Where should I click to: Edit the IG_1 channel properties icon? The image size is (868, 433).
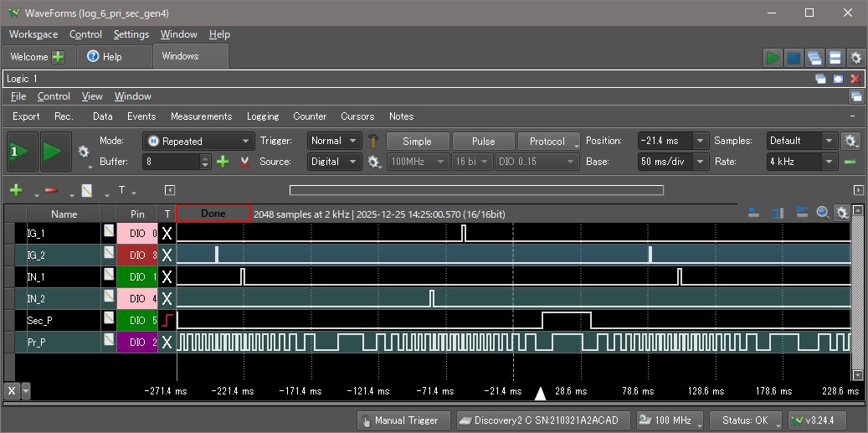click(x=109, y=230)
